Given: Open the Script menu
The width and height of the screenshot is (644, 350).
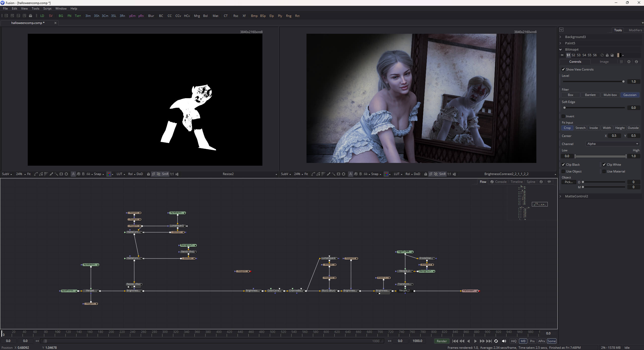Looking at the screenshot, I should tap(47, 9).
